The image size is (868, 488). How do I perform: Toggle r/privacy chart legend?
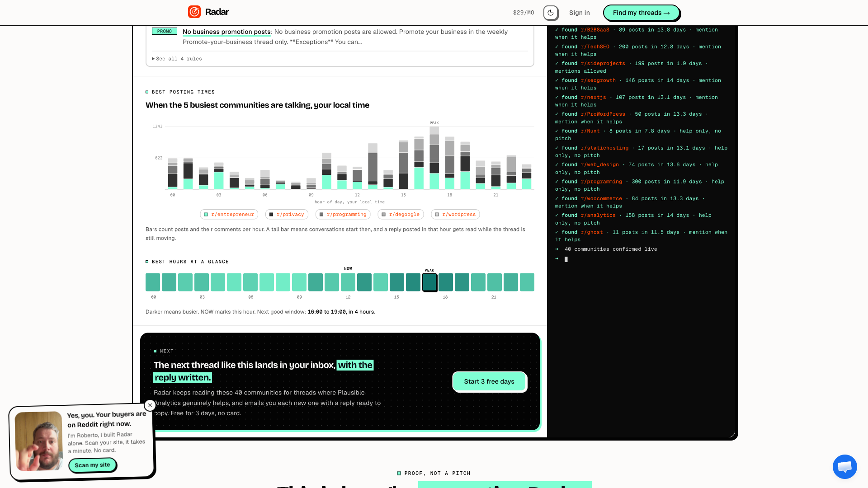[287, 214]
